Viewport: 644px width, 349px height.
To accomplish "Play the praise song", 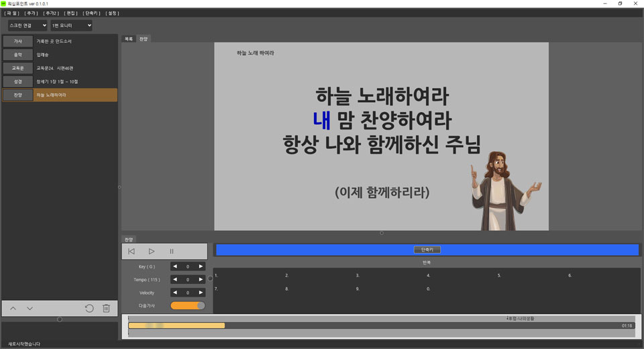I will pyautogui.click(x=152, y=251).
